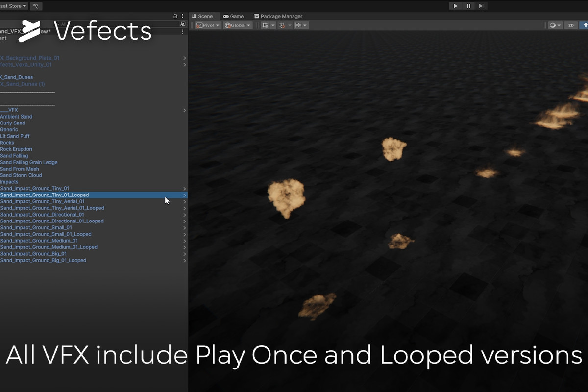Select Sand_Impact_Ground_Small_01_Looped in Hierarchy

coord(46,234)
